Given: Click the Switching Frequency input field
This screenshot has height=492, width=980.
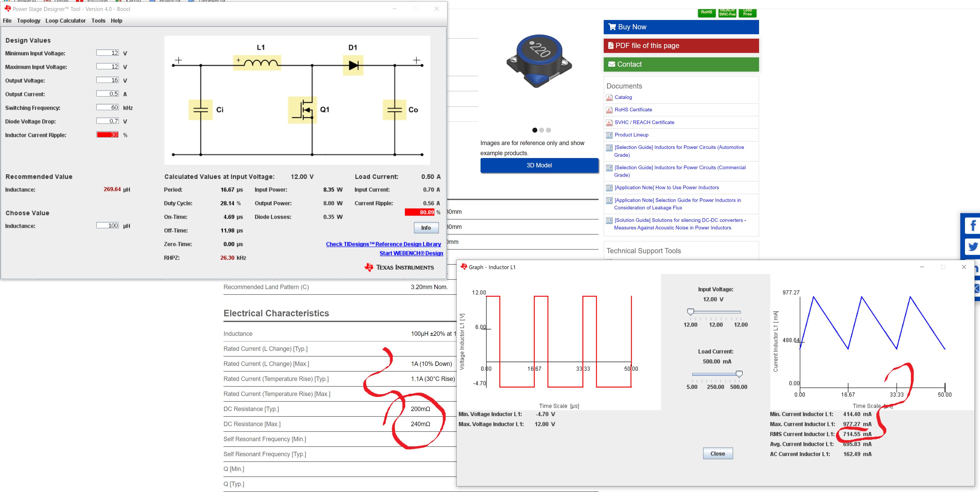Looking at the screenshot, I should pos(108,107).
